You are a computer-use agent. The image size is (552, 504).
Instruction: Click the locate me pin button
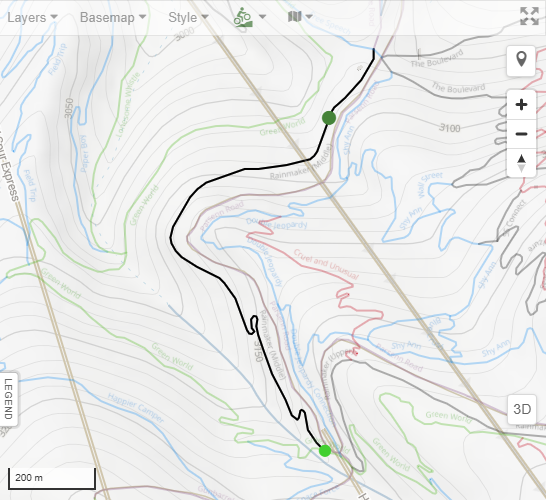[521, 60]
